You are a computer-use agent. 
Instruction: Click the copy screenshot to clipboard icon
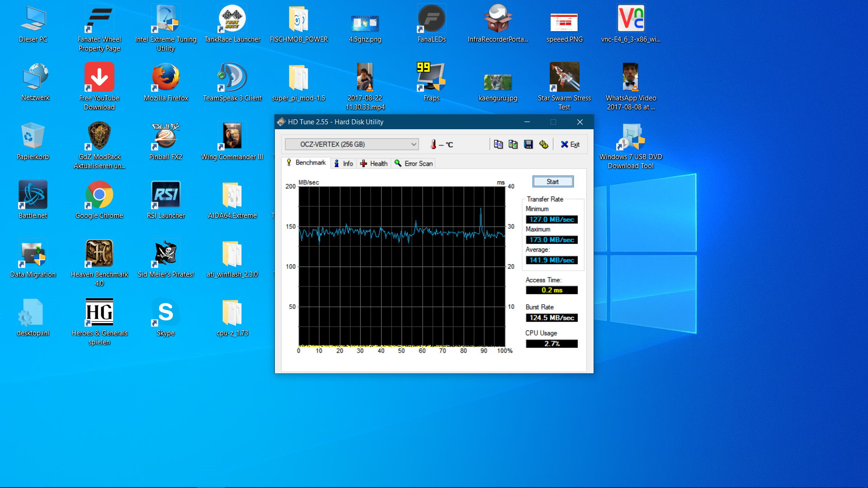pos(513,144)
